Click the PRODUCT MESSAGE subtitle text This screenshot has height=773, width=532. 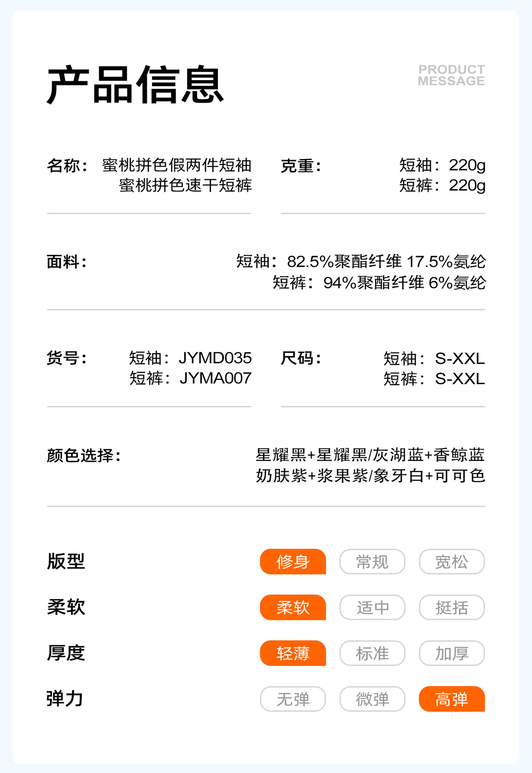[x=451, y=75]
